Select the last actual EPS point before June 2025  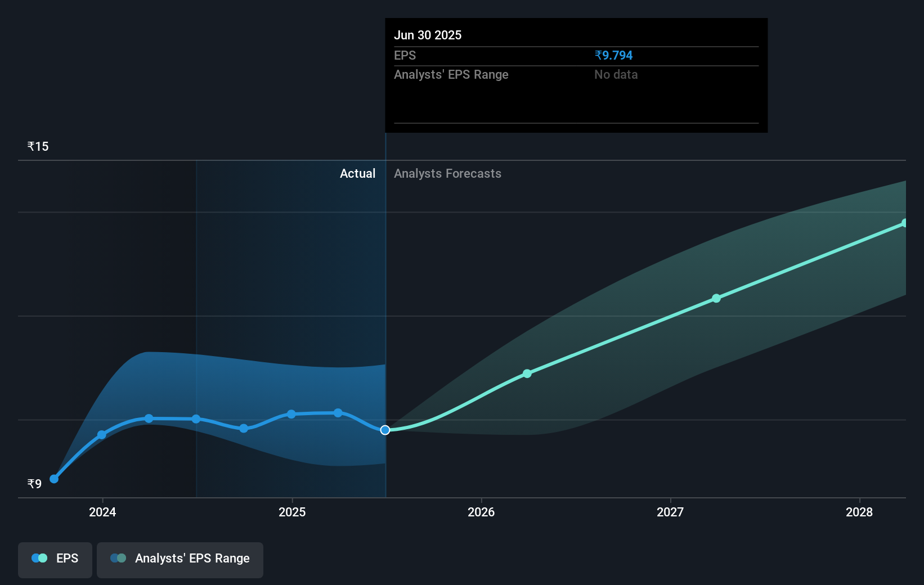point(338,413)
